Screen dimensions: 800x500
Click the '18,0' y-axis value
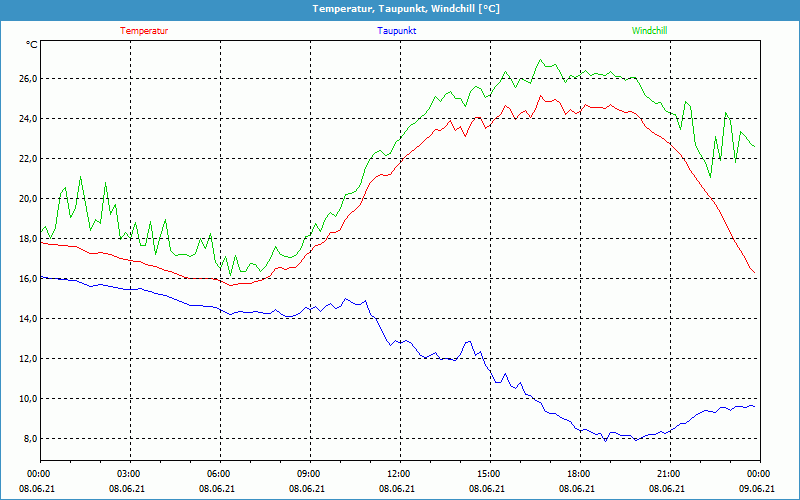click(x=28, y=239)
